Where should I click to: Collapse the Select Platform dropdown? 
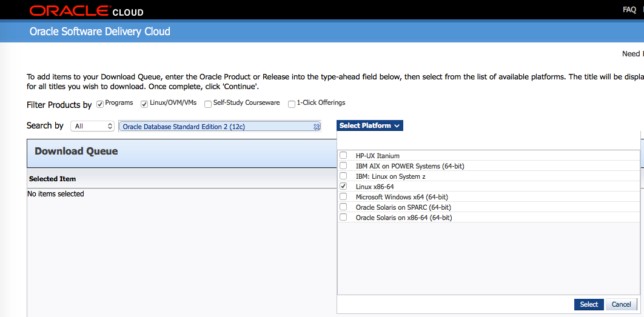tap(370, 125)
